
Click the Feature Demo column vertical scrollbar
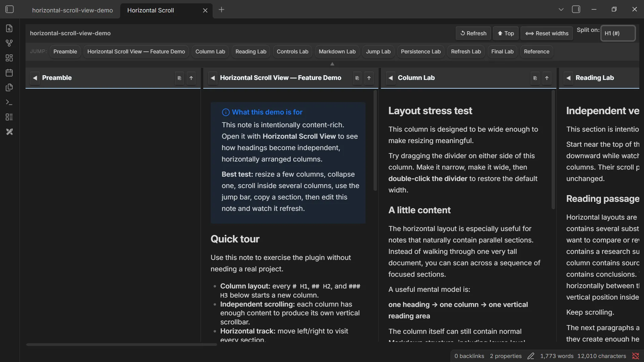(x=375, y=141)
